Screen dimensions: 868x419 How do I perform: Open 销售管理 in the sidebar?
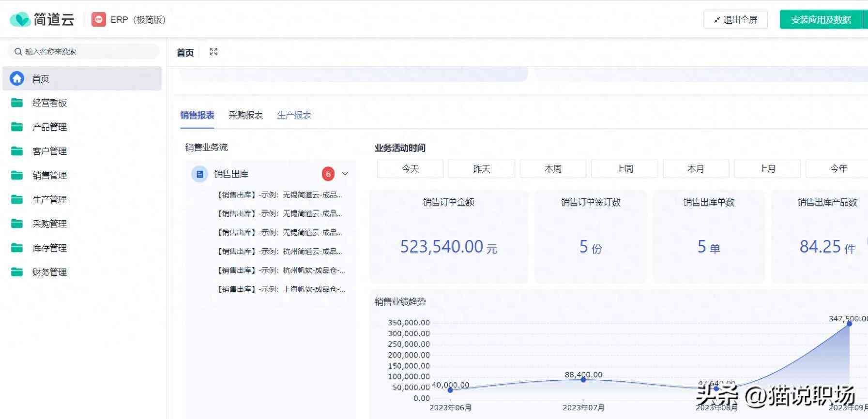pos(82,175)
